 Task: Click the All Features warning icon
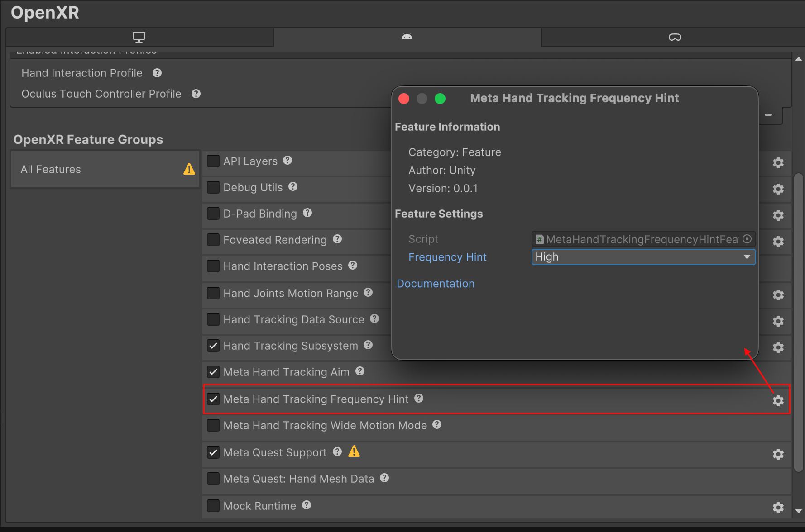(189, 169)
